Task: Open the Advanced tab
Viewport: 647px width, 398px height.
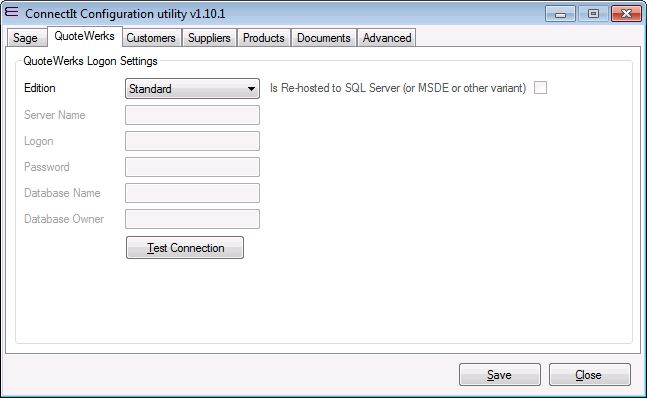Action: click(387, 38)
